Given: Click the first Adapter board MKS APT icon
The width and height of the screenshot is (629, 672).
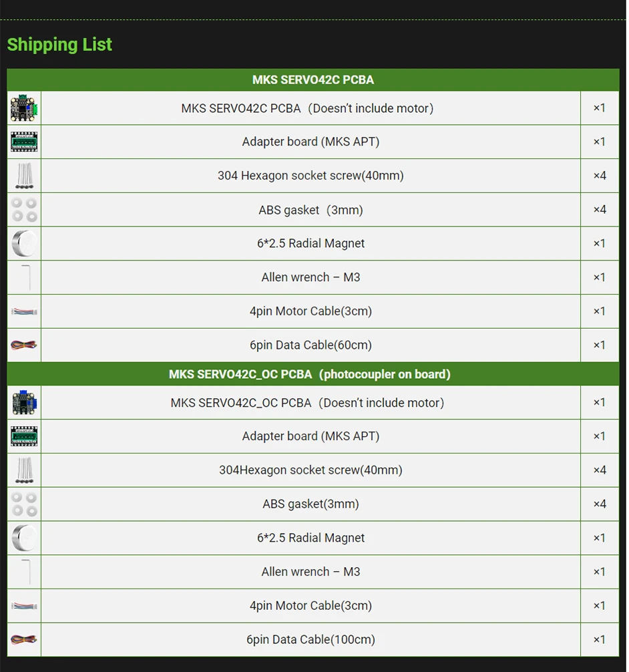Looking at the screenshot, I should click(24, 142).
